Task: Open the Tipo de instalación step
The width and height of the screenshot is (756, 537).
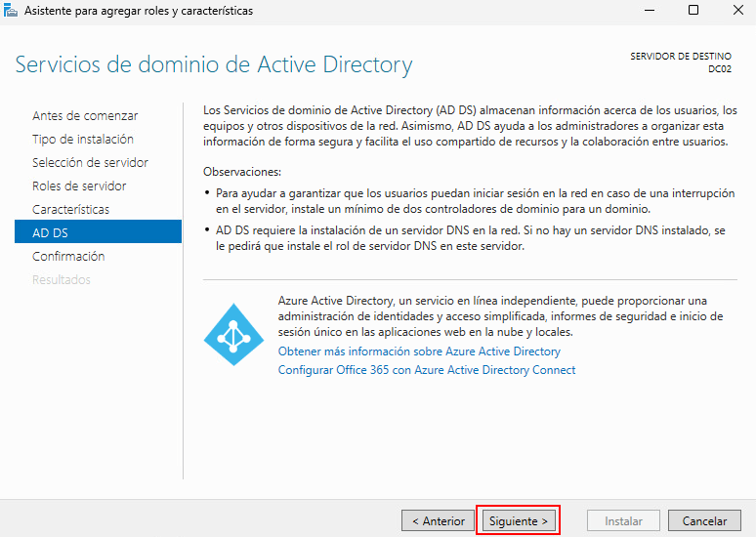Action: [x=83, y=139]
